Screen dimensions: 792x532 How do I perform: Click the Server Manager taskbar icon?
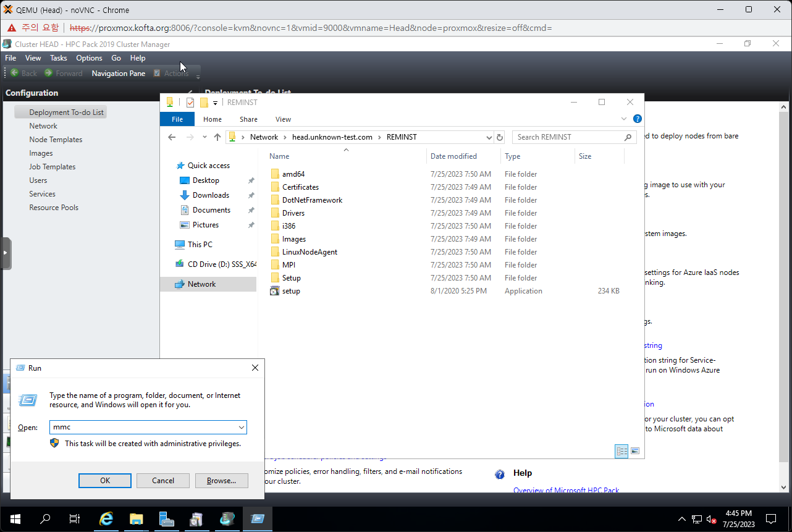click(166, 519)
